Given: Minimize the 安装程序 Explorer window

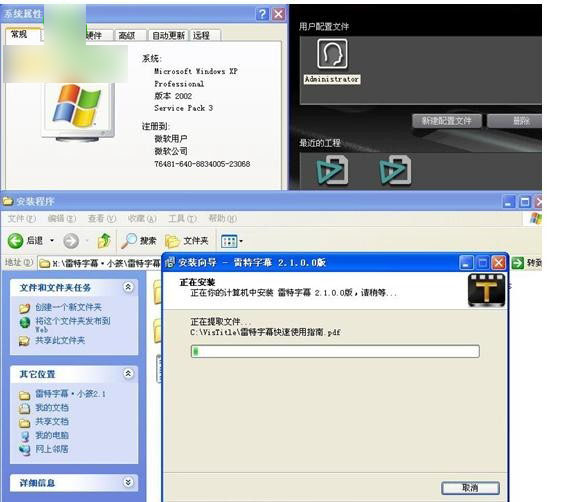Looking at the screenshot, I should pos(508,202).
